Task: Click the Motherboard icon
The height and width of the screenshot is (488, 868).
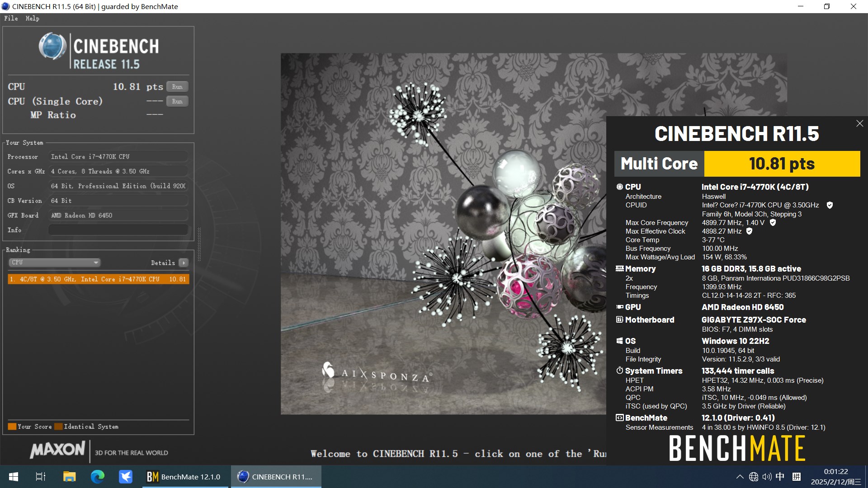Action: (619, 319)
